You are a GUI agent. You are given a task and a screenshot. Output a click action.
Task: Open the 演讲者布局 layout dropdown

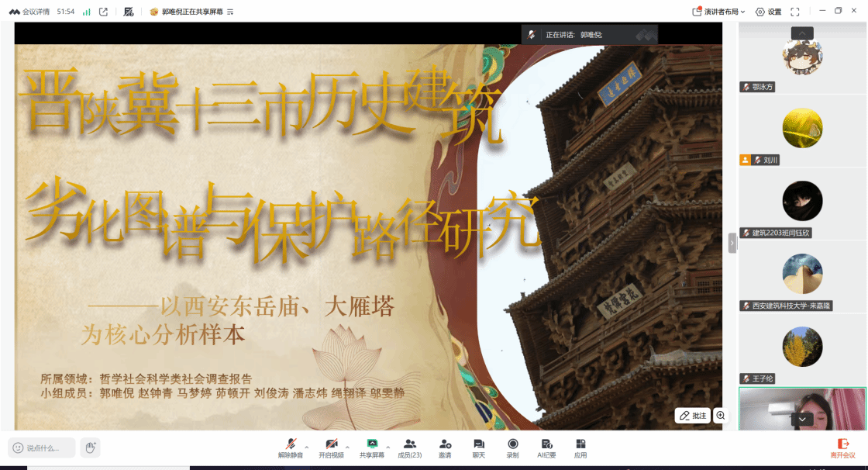(718, 12)
